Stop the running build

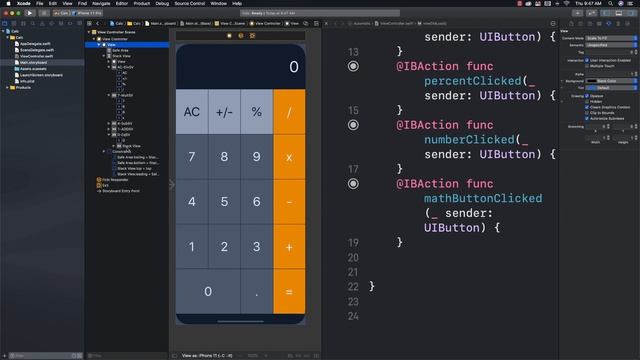[44, 13]
